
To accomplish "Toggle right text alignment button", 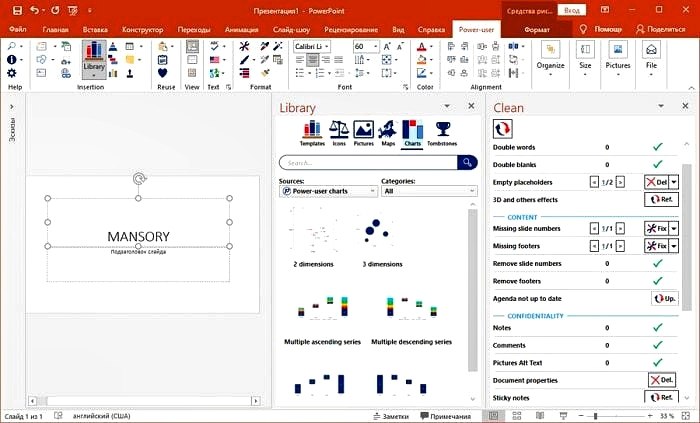I will coord(326,60).
